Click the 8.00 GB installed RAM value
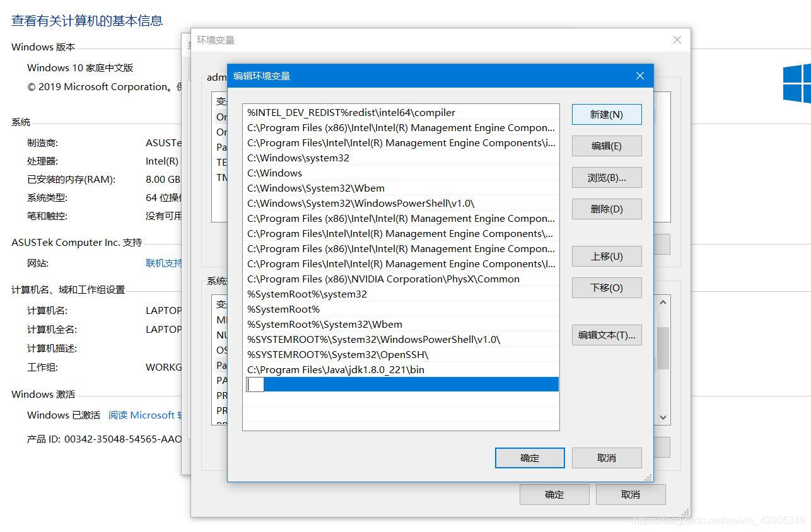This screenshot has height=532, width=811. click(163, 180)
